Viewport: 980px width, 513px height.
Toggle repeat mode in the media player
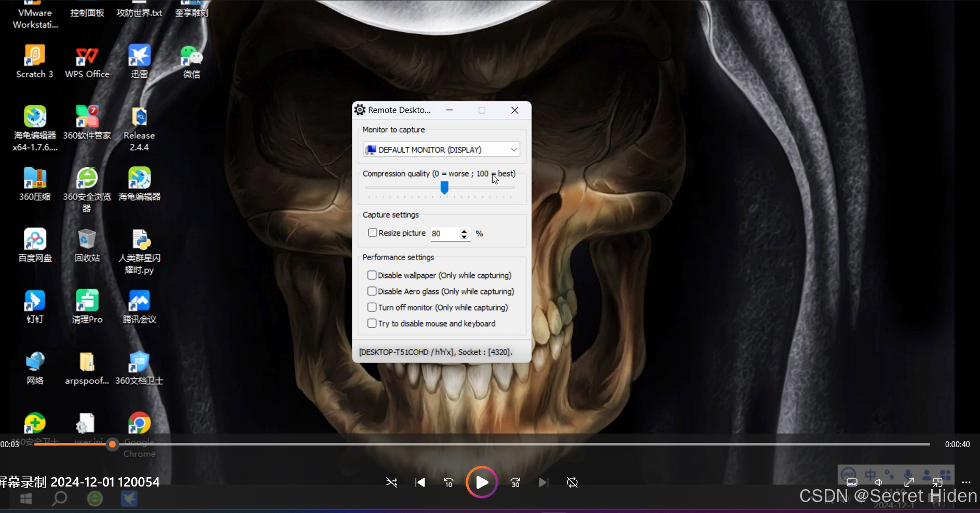pos(573,482)
